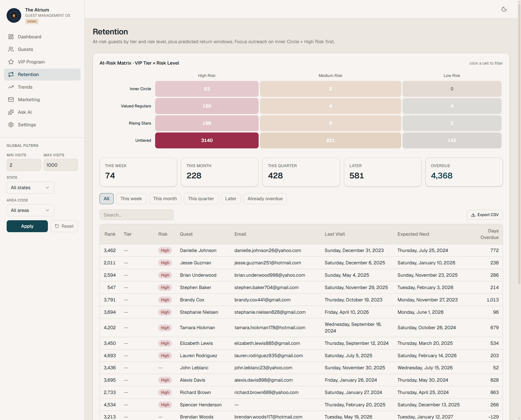Apply the global filters
The height and width of the screenshot is (420, 521).
[x=27, y=226]
